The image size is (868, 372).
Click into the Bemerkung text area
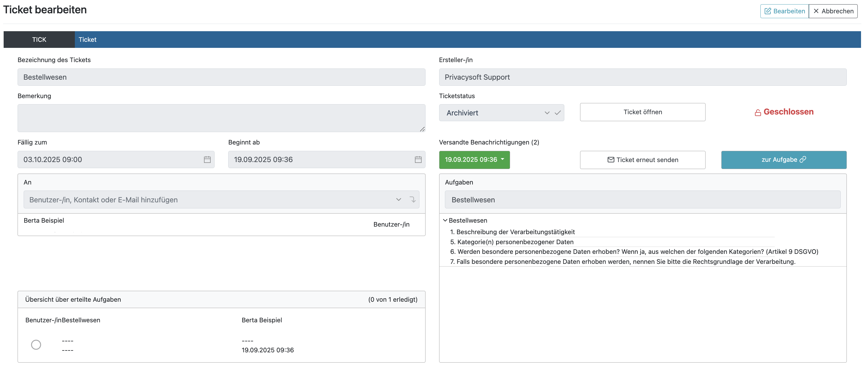click(x=221, y=118)
